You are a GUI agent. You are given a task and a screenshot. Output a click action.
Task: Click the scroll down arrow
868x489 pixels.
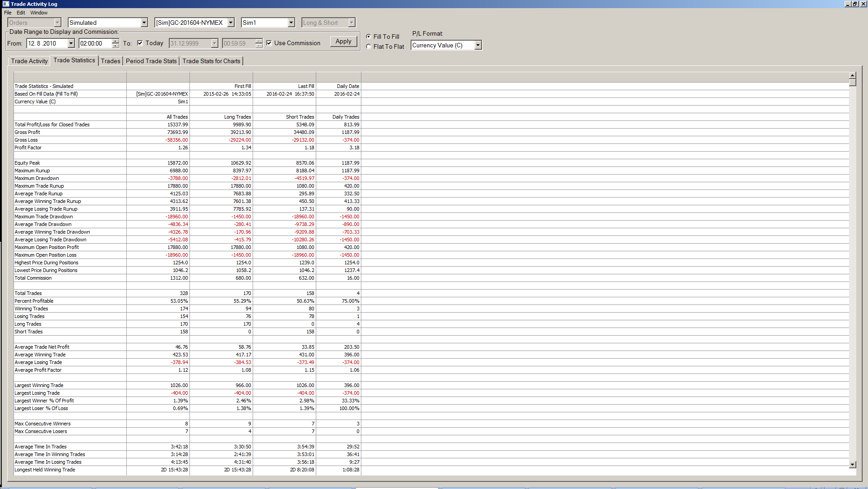(852, 465)
